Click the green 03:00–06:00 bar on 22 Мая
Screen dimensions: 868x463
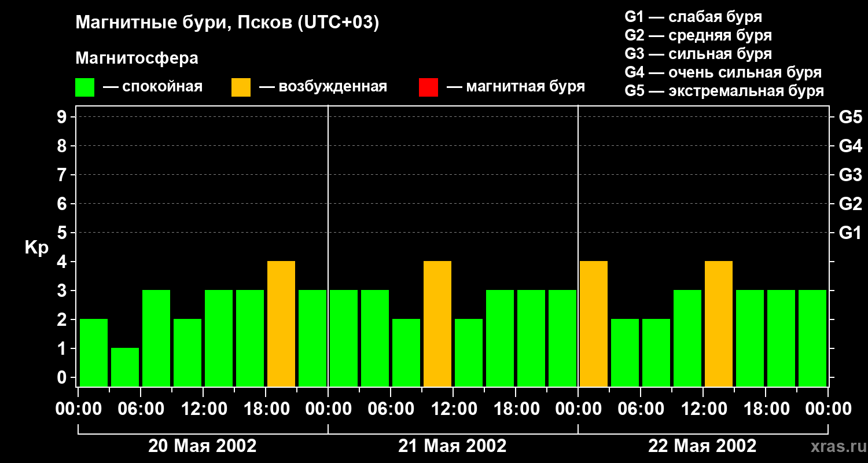pos(625,352)
